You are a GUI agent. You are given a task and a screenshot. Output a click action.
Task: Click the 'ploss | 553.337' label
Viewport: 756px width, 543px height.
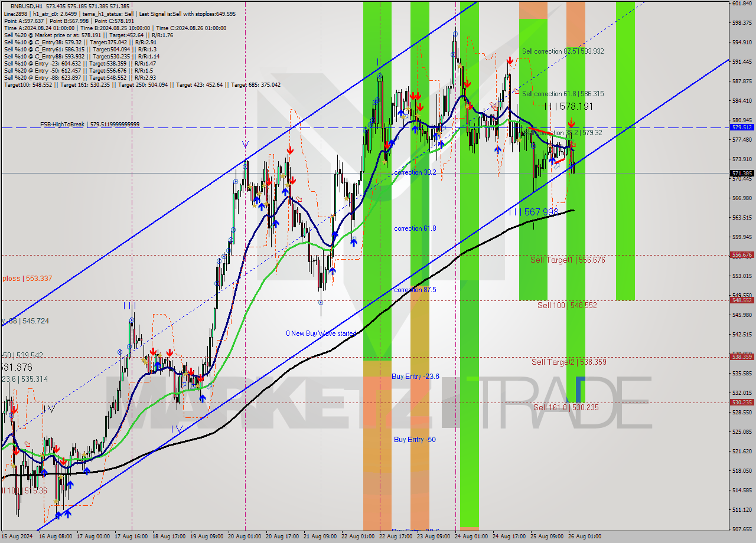tap(27, 279)
